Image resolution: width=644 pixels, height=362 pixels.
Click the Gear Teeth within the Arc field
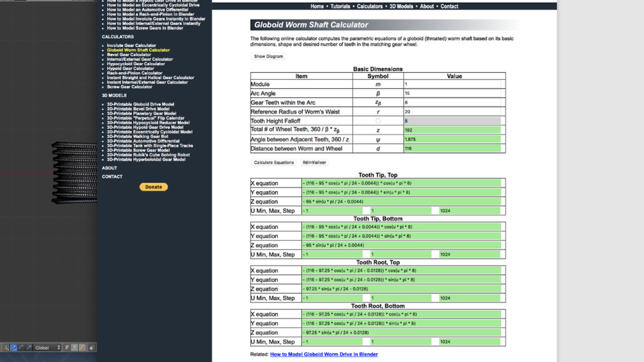452,102
